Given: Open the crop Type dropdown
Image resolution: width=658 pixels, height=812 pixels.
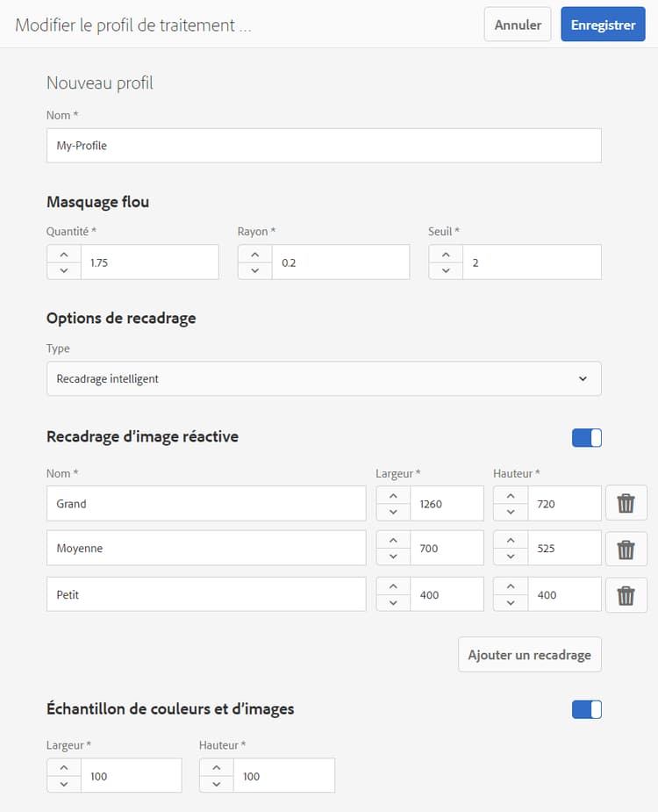Looking at the screenshot, I should [x=324, y=378].
